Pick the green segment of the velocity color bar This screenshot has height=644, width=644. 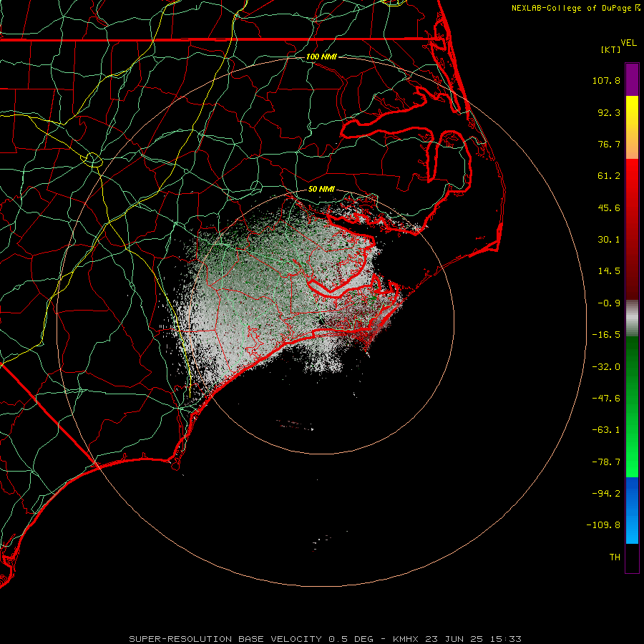[632, 406]
